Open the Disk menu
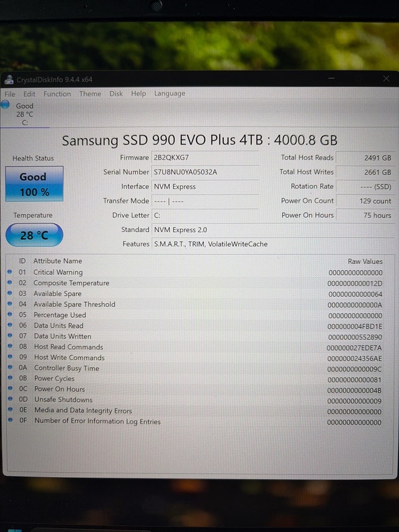Image resolution: width=399 pixels, height=532 pixels. 116,94
